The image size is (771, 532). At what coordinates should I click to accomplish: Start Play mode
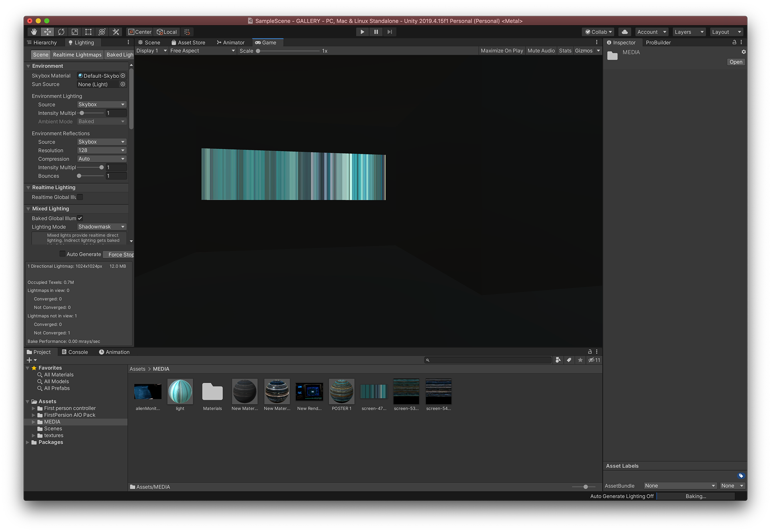pos(362,32)
